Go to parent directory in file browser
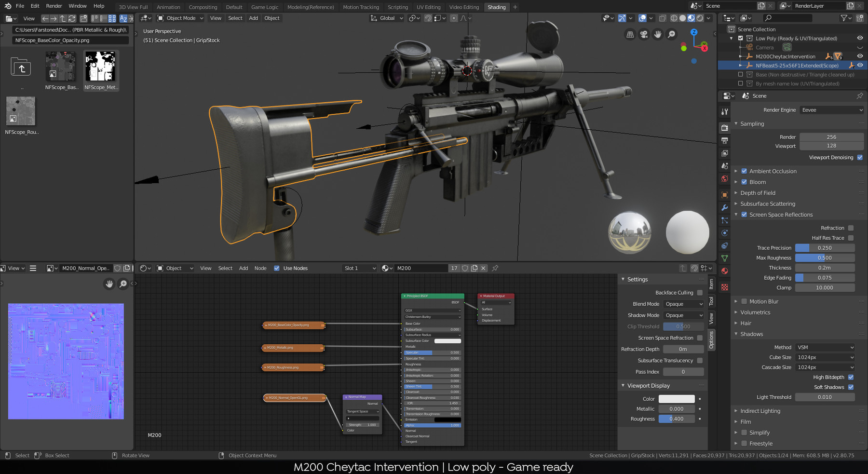 pos(63,18)
